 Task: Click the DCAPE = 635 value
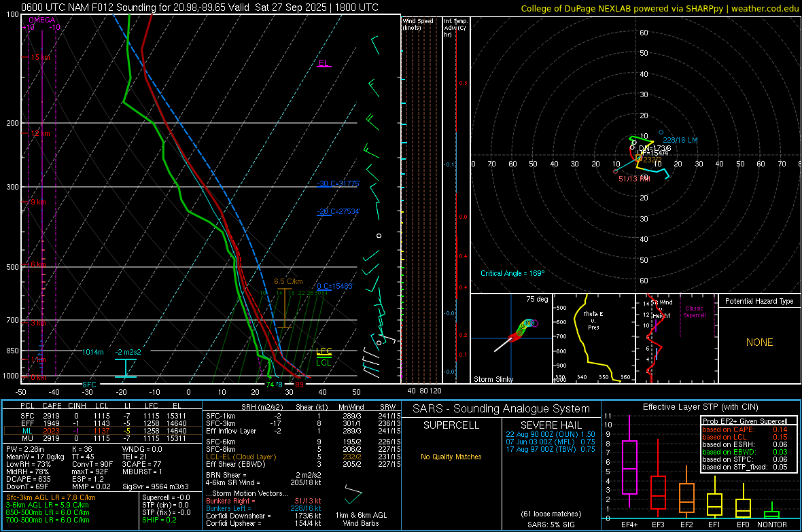coord(29,479)
